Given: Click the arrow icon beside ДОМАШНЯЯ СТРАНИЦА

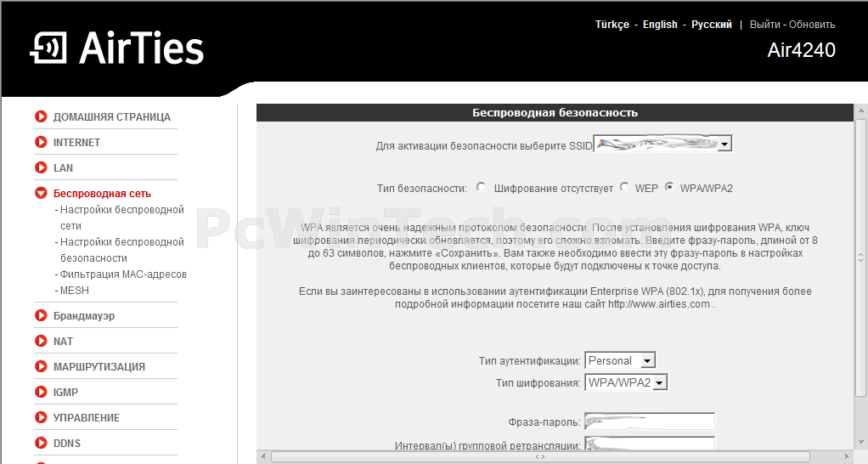Looking at the screenshot, I should point(41,116).
